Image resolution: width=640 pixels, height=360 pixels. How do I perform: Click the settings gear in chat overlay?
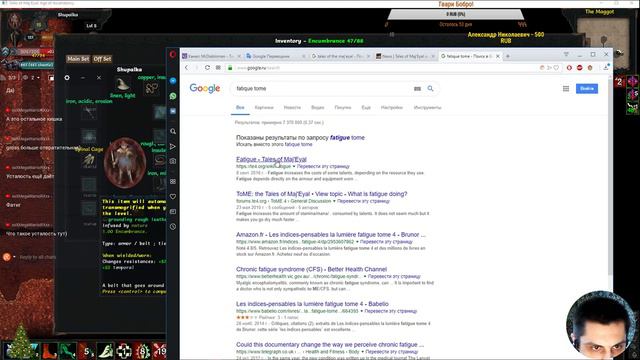pos(67,78)
